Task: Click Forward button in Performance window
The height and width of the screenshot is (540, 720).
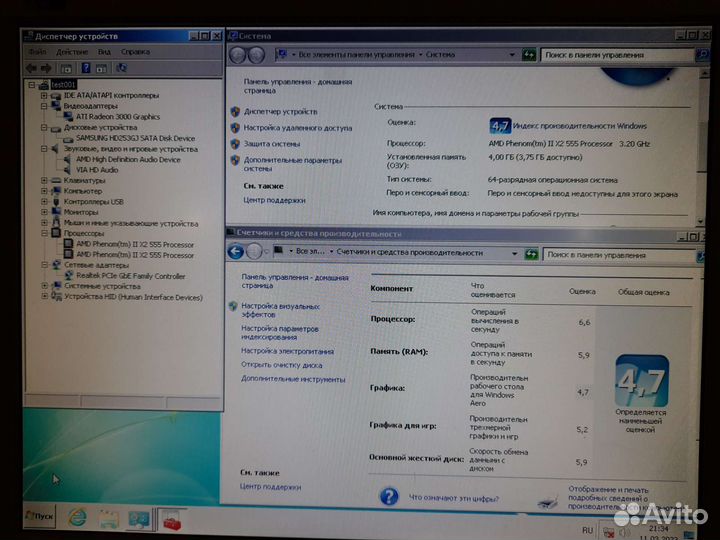Action: [x=254, y=252]
